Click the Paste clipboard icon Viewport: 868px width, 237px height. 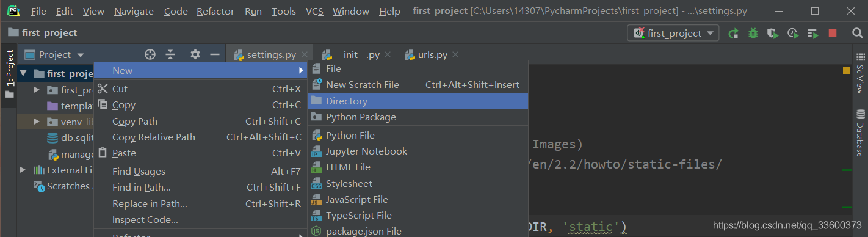point(103,153)
